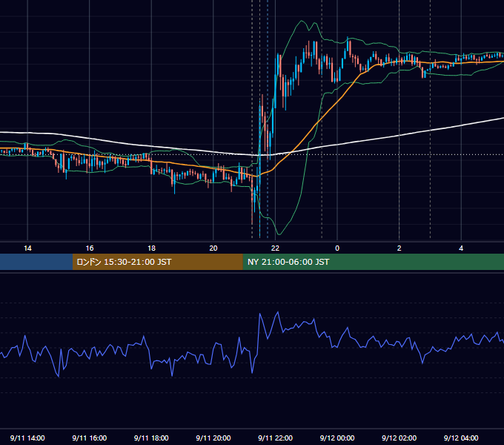Screen dimensions: 504x445
Task: Click the 4 hour label on price chart axis
Action: (461, 248)
